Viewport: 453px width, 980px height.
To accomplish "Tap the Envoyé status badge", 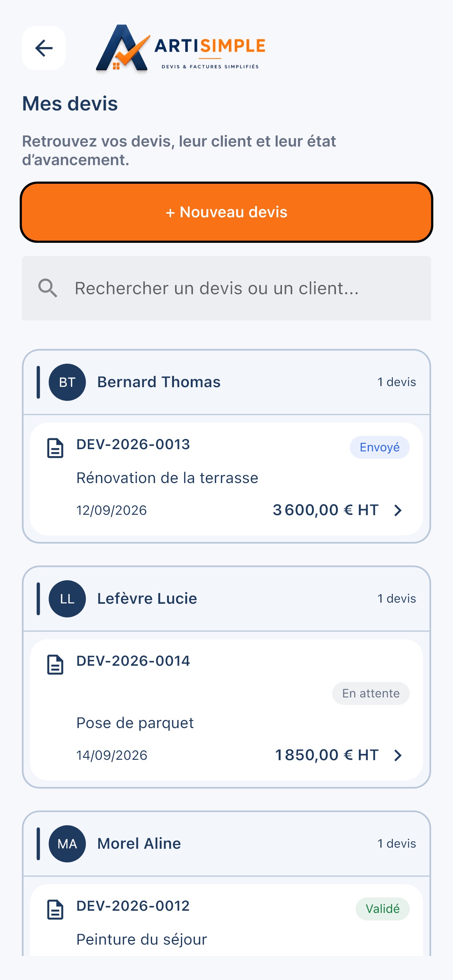I will click(380, 447).
